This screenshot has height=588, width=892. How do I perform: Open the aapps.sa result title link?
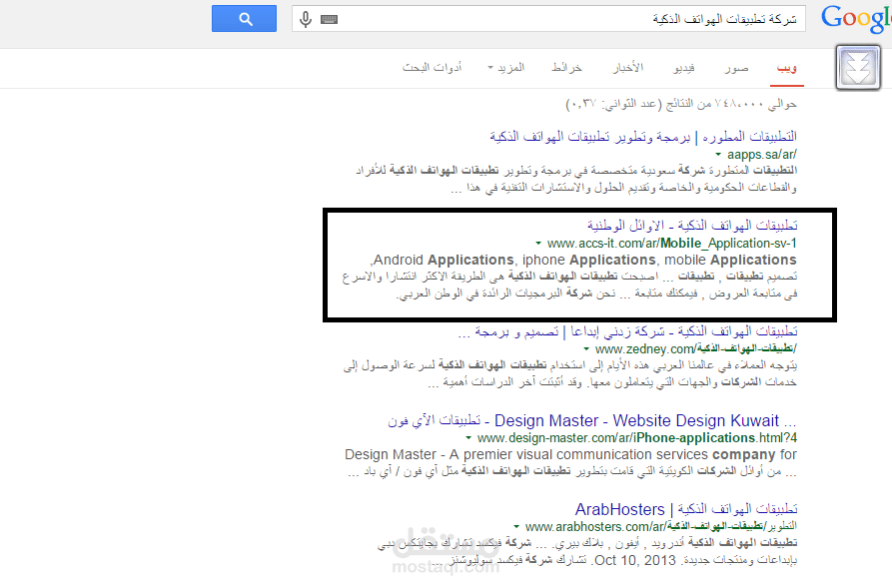tap(643, 137)
